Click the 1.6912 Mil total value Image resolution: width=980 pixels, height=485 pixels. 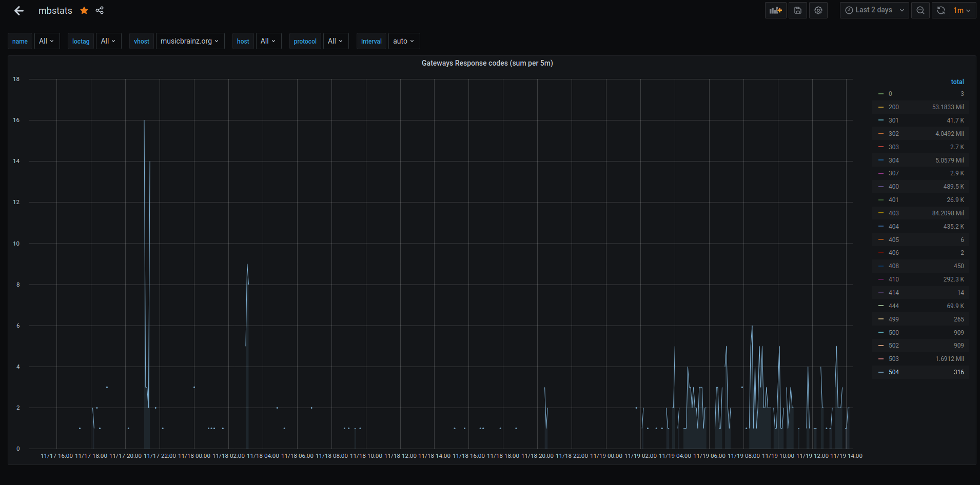point(949,359)
